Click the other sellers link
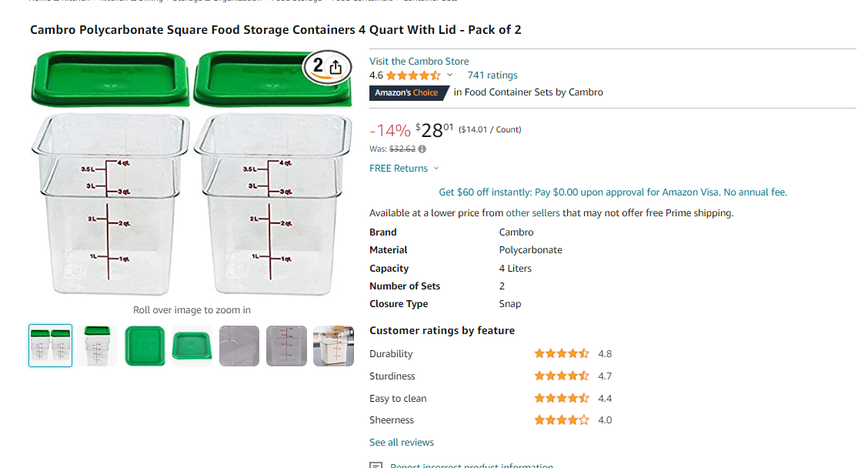Viewport: 868px width, 468px height. (532, 212)
